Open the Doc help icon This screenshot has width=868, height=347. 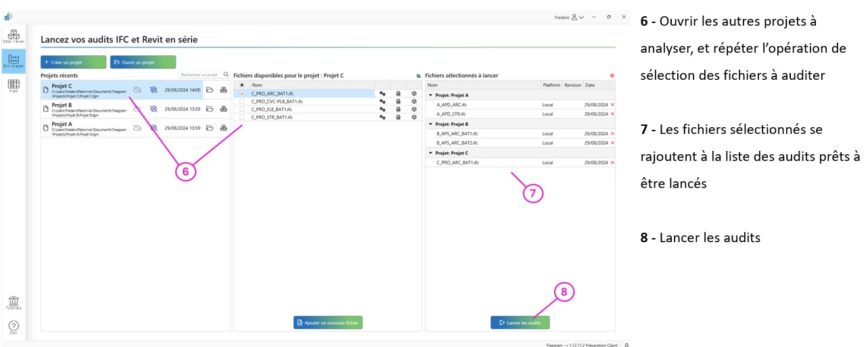(x=13, y=327)
